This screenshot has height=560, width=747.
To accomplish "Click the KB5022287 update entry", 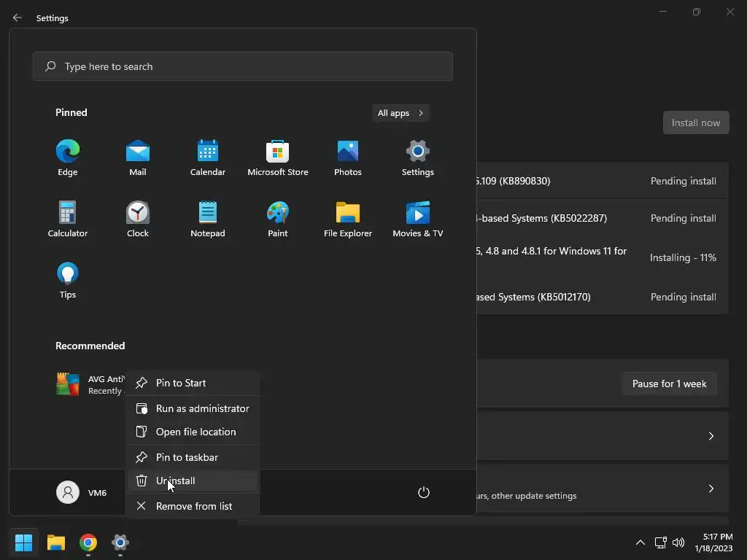I will tap(602, 218).
